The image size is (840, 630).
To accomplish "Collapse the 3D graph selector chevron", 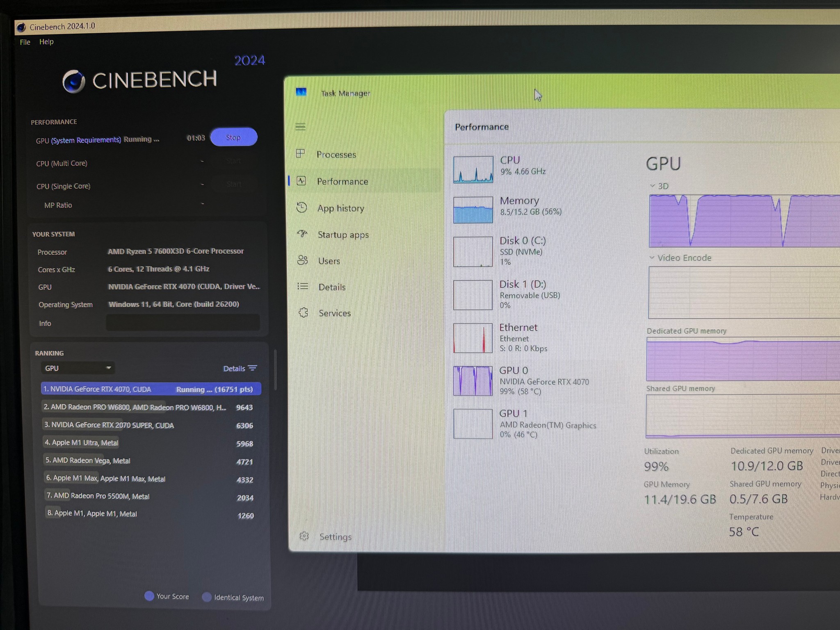I will click(x=652, y=186).
